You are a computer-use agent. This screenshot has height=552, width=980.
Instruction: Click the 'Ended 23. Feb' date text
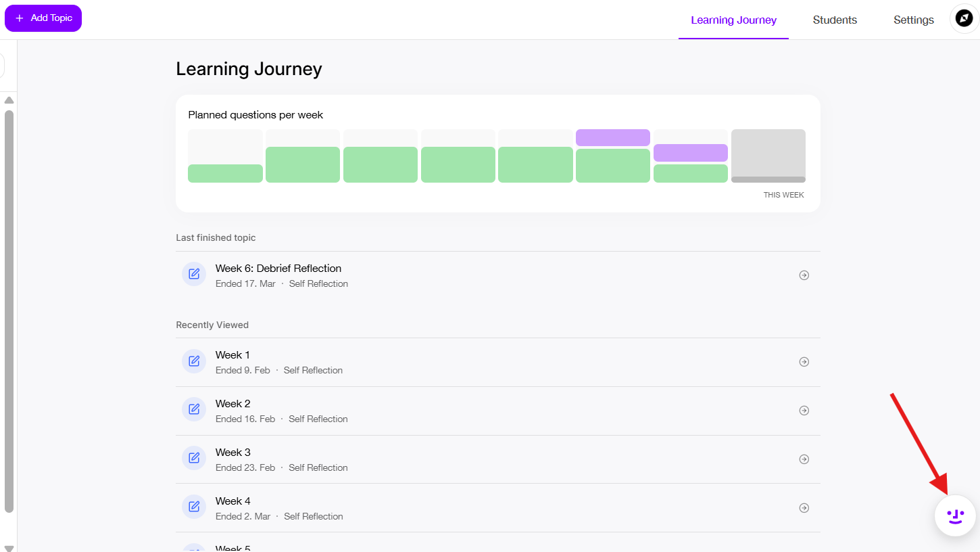[245, 468]
